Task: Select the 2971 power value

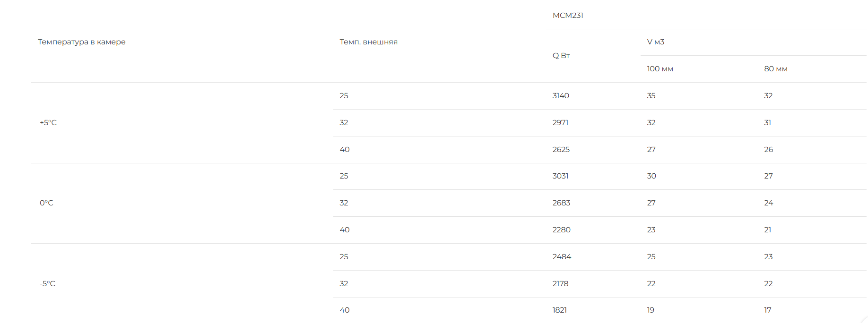Action: (560, 123)
